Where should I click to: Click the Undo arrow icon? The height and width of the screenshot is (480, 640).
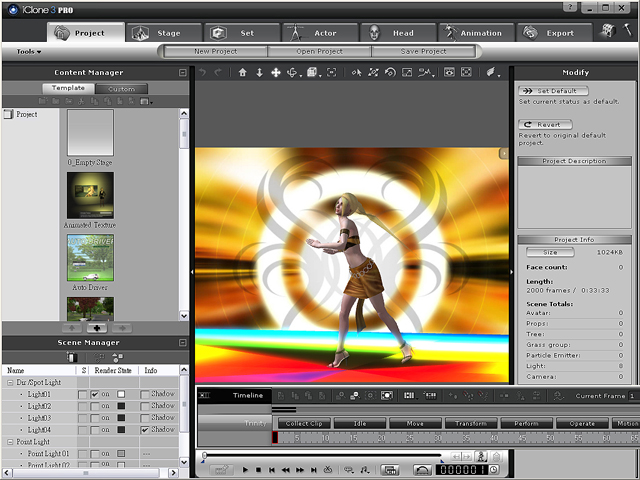coord(203,73)
